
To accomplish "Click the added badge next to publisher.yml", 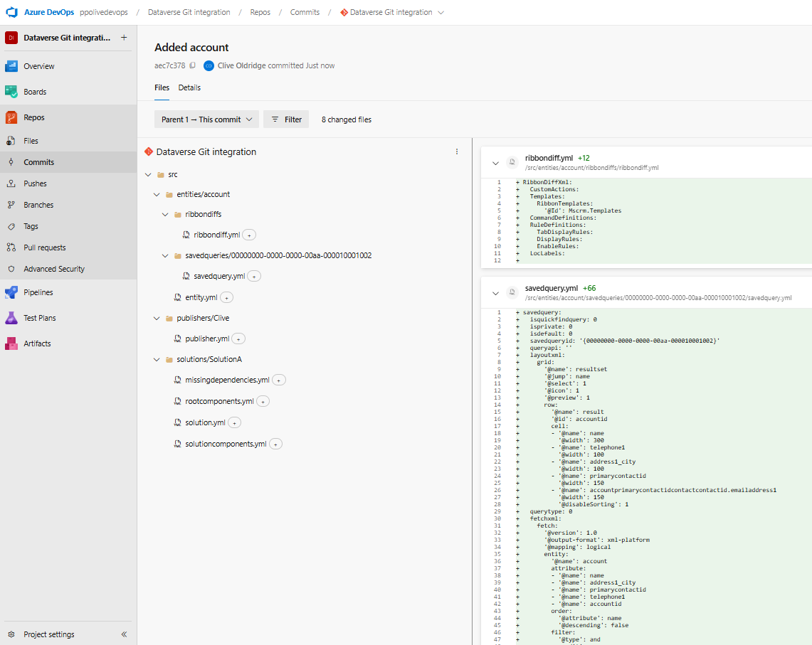I will pos(238,339).
